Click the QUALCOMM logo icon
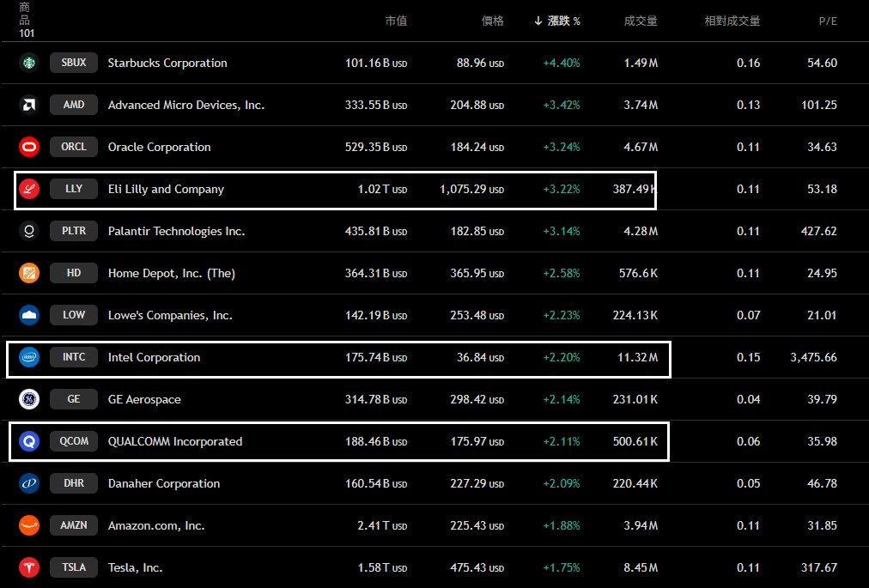 (29, 441)
